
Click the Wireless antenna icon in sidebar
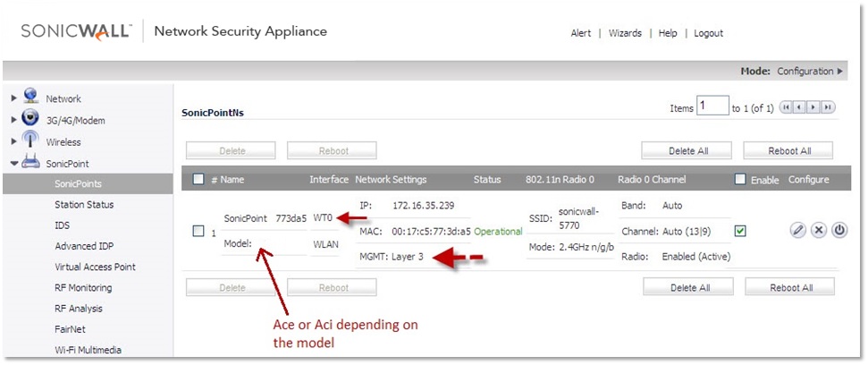[x=29, y=140]
